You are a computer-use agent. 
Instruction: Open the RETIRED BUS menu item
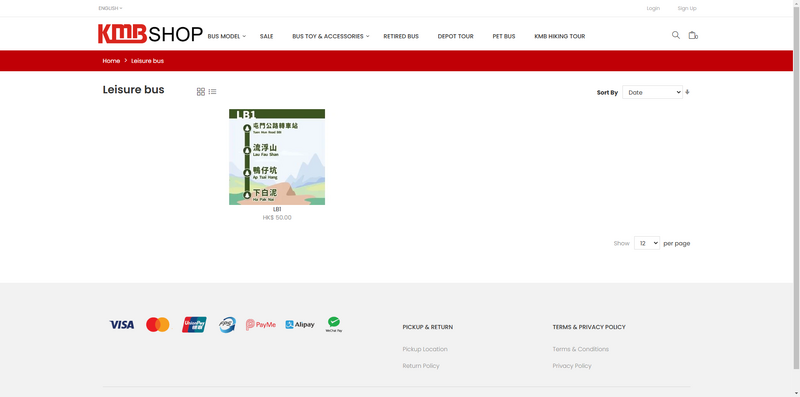[x=401, y=36]
